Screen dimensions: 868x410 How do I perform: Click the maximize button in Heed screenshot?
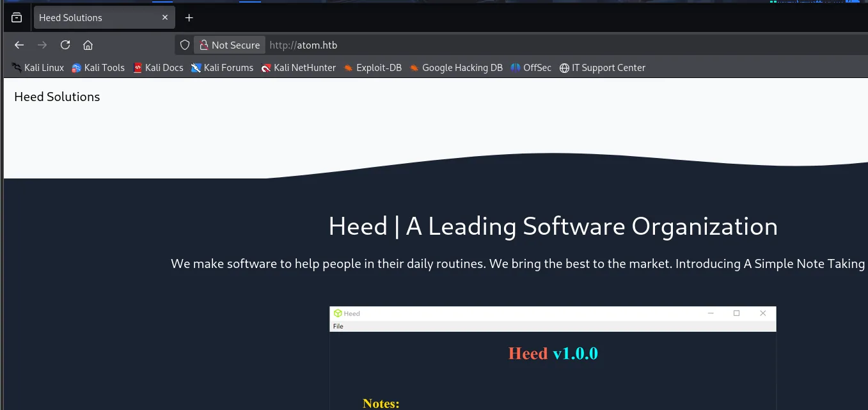tap(736, 313)
